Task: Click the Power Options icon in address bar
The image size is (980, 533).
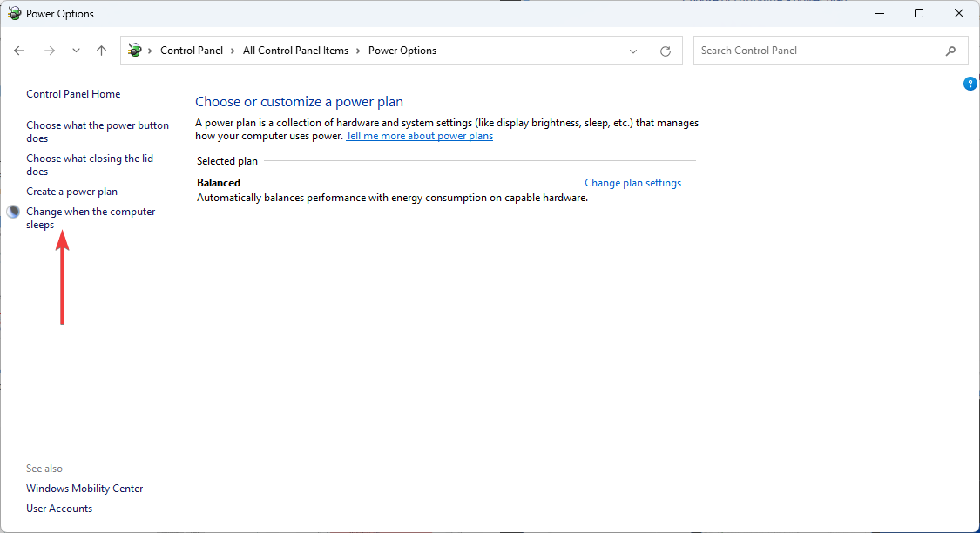Action: point(134,50)
